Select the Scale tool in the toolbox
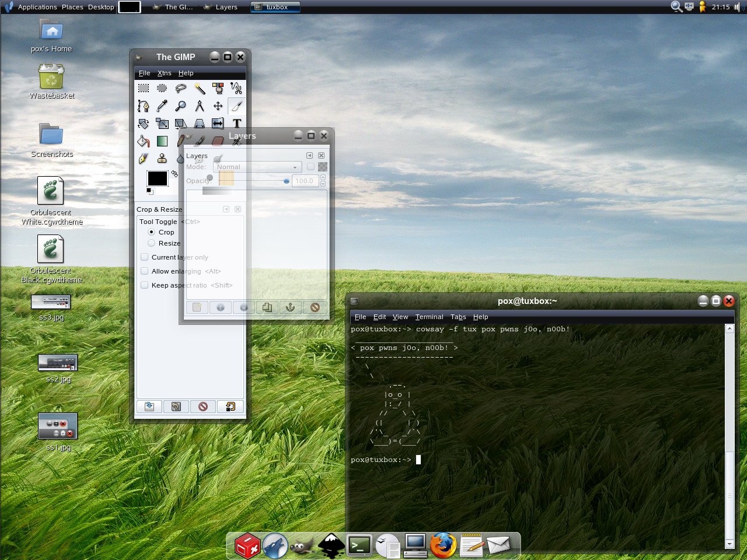 (162, 124)
